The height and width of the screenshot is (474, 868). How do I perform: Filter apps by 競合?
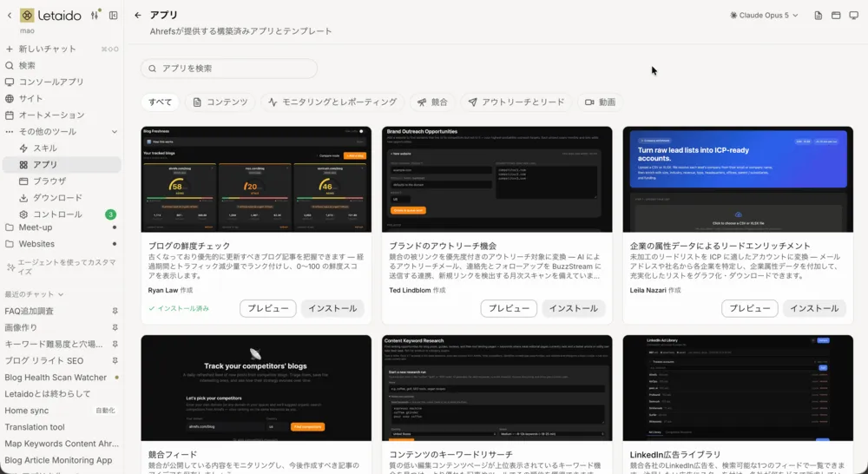coord(432,102)
